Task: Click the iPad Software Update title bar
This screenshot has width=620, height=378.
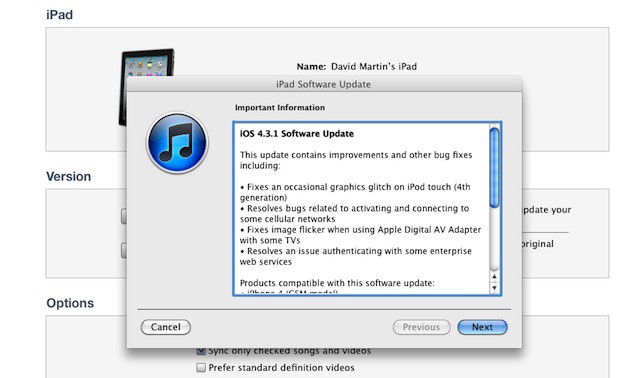Action: pyautogui.click(x=324, y=84)
